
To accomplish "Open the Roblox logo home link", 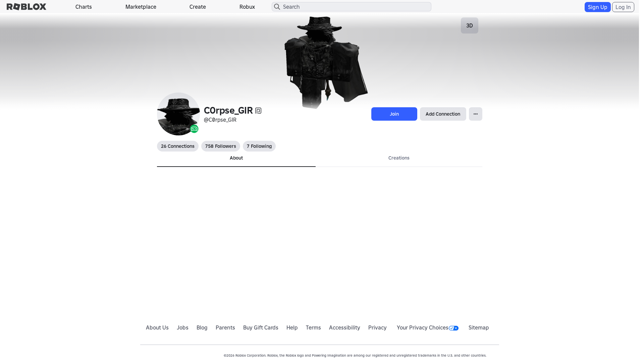I will coord(26,7).
